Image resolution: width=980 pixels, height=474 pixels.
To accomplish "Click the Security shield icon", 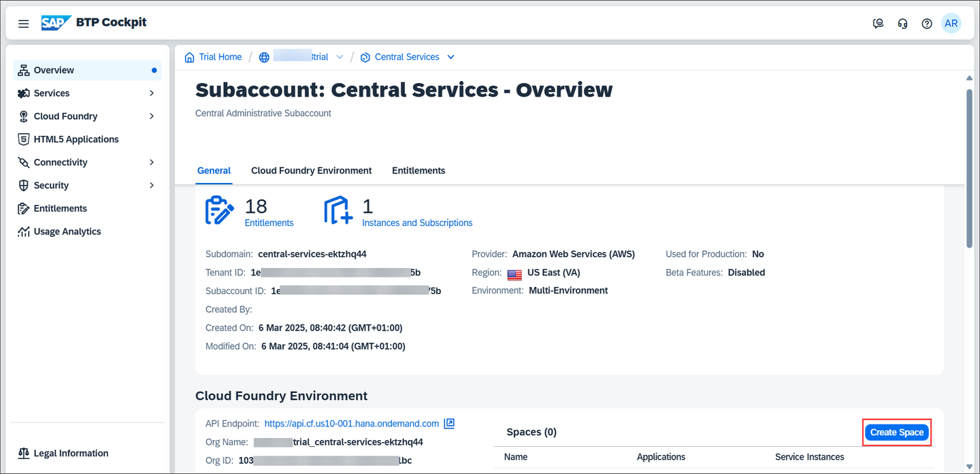I will tap(24, 186).
